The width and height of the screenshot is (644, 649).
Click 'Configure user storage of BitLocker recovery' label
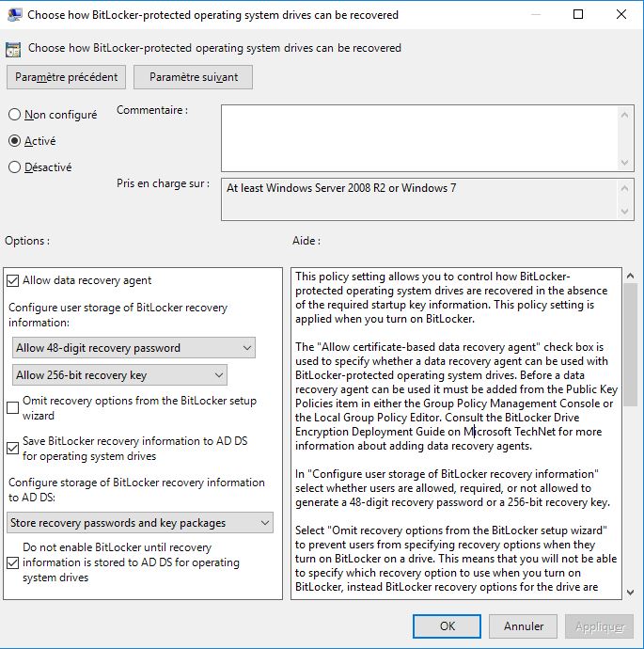click(x=118, y=315)
